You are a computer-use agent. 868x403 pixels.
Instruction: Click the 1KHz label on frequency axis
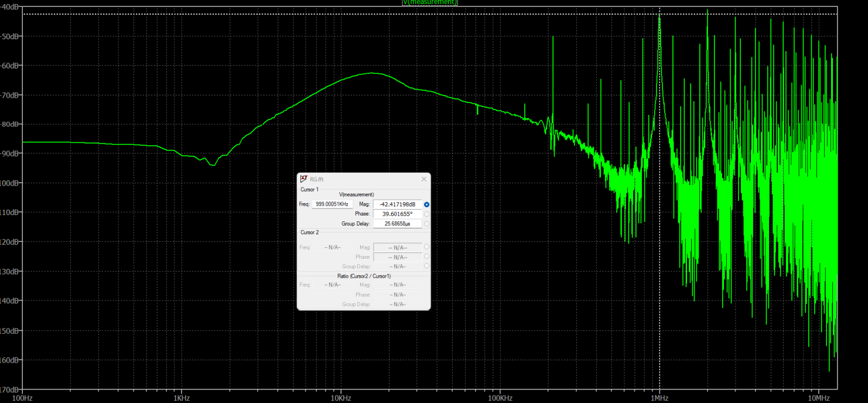(182, 398)
